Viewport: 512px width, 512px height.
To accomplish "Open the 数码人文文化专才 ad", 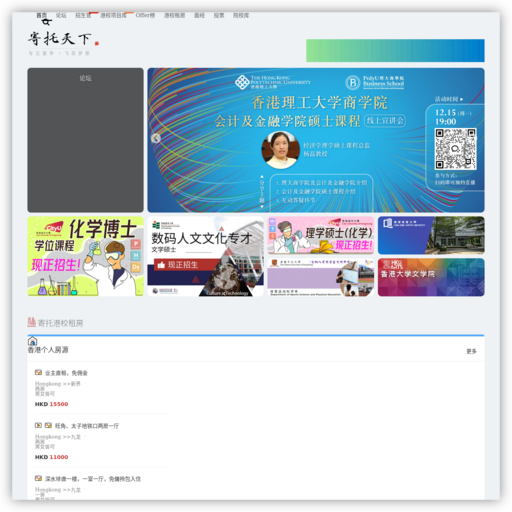I will [205, 256].
